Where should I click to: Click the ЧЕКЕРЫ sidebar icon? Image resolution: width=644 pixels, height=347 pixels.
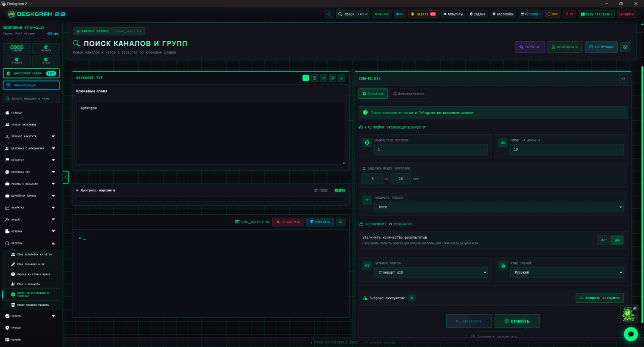pos(7,316)
